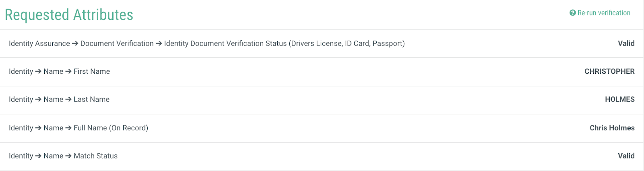
Task: Click the Match Status label text
Action: [x=96, y=156]
